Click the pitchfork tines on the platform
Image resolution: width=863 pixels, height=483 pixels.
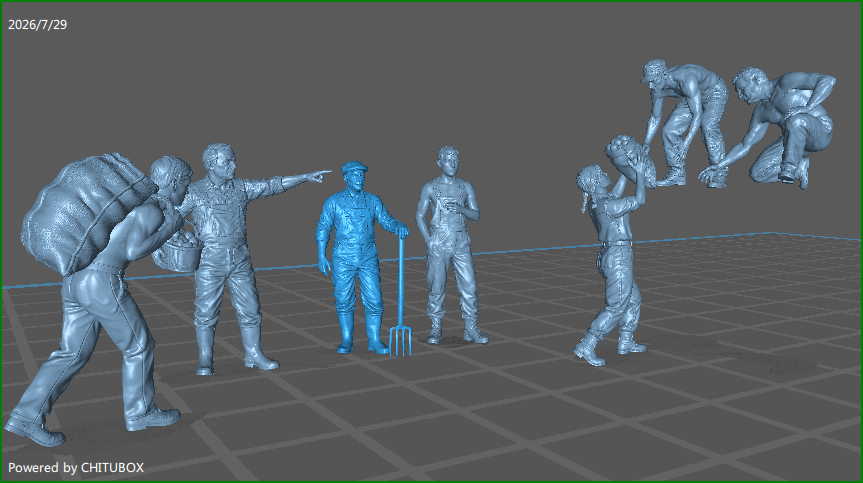coord(400,341)
